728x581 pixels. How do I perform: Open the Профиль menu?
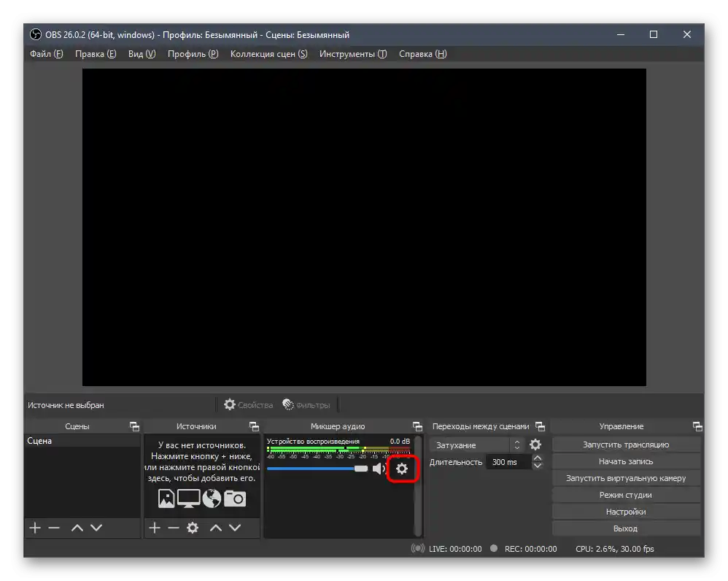pyautogui.click(x=193, y=54)
